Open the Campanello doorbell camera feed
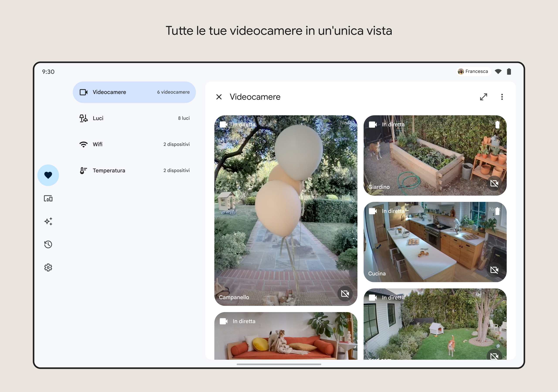Image resolution: width=558 pixels, height=392 pixels. 286,210
